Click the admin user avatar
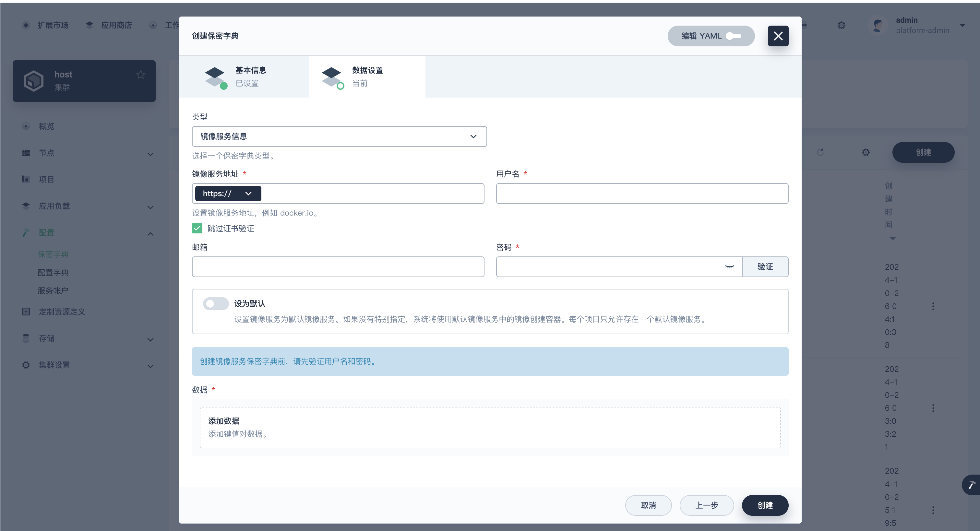 point(878,25)
